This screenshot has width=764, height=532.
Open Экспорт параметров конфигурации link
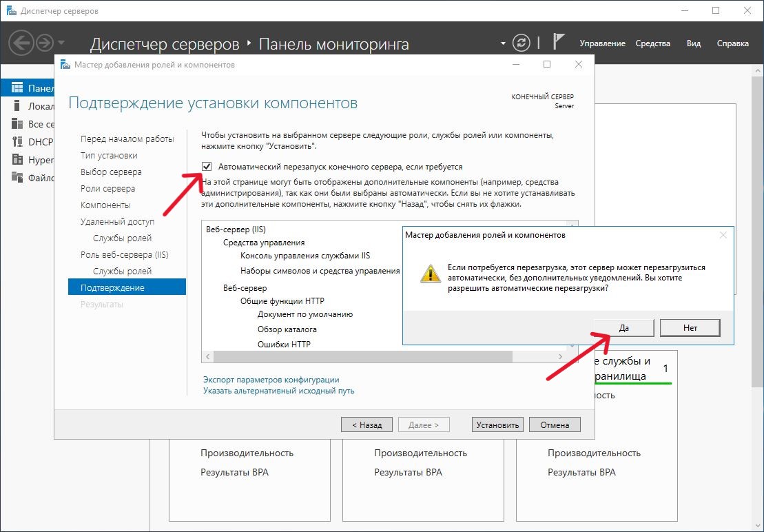tap(271, 380)
